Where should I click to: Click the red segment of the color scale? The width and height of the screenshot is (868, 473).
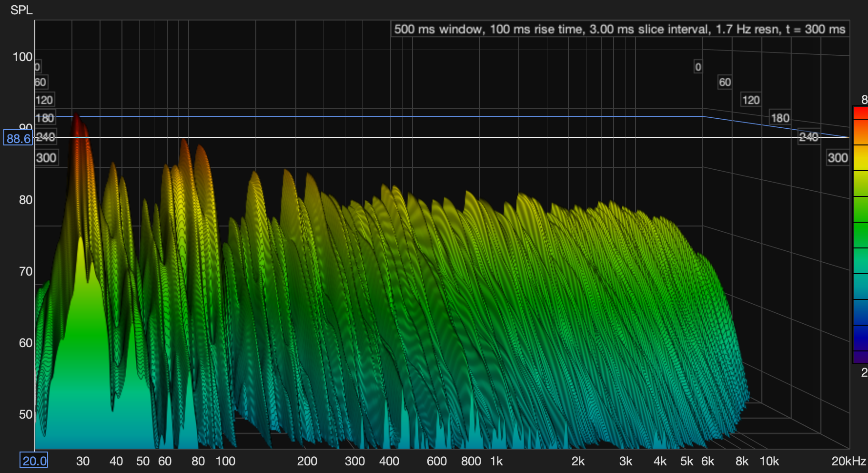[860, 113]
